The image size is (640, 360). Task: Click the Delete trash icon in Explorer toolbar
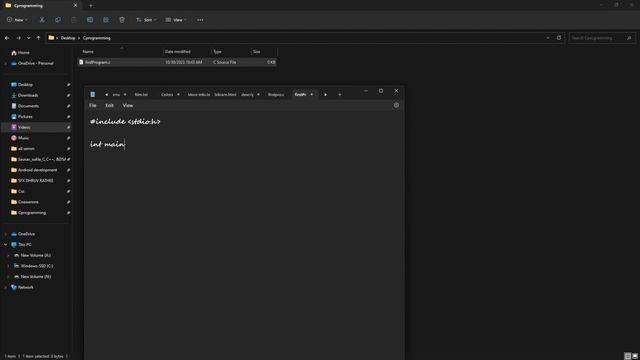tap(122, 20)
